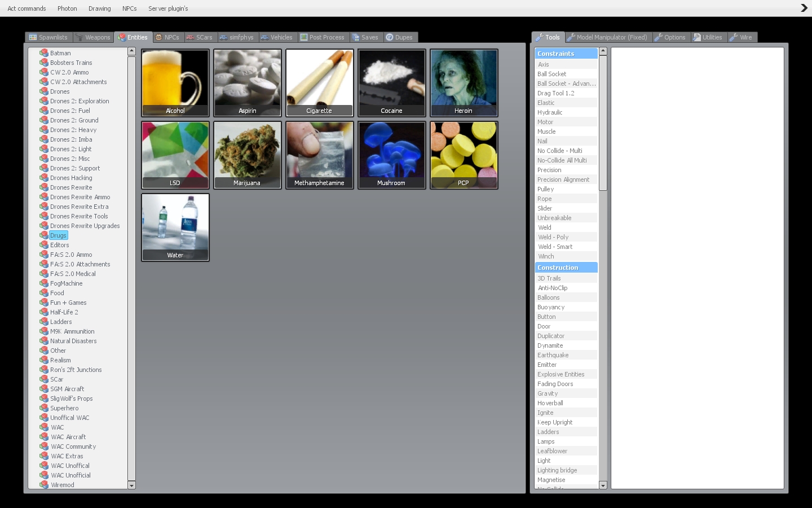Open the Food category in entity list
This screenshot has height=508, width=812.
(x=57, y=293)
